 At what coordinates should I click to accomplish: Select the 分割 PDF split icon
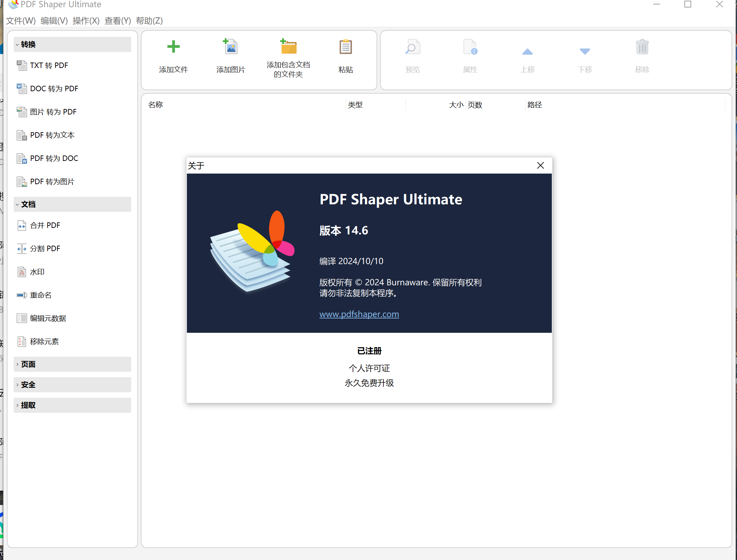[x=22, y=248]
